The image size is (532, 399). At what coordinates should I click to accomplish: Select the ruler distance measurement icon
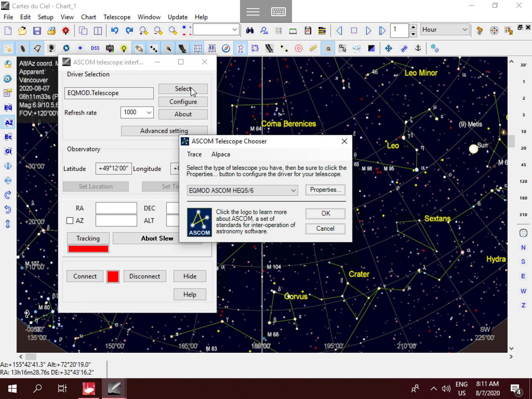[313, 48]
